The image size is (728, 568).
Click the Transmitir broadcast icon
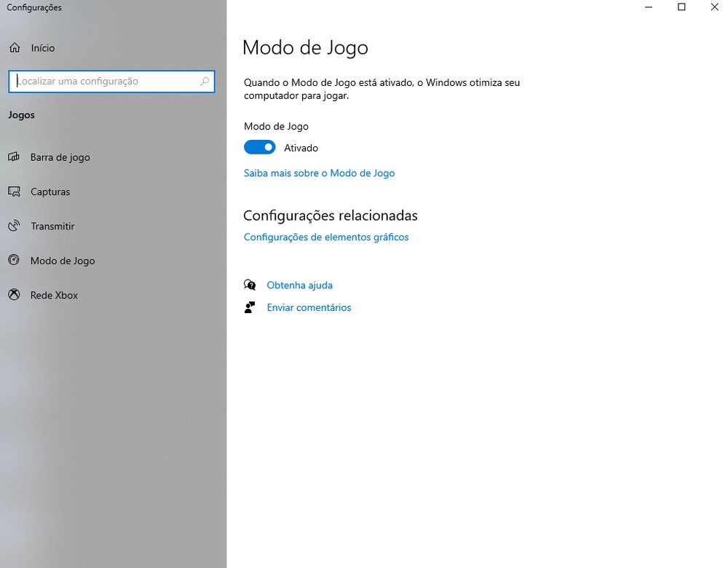14,226
